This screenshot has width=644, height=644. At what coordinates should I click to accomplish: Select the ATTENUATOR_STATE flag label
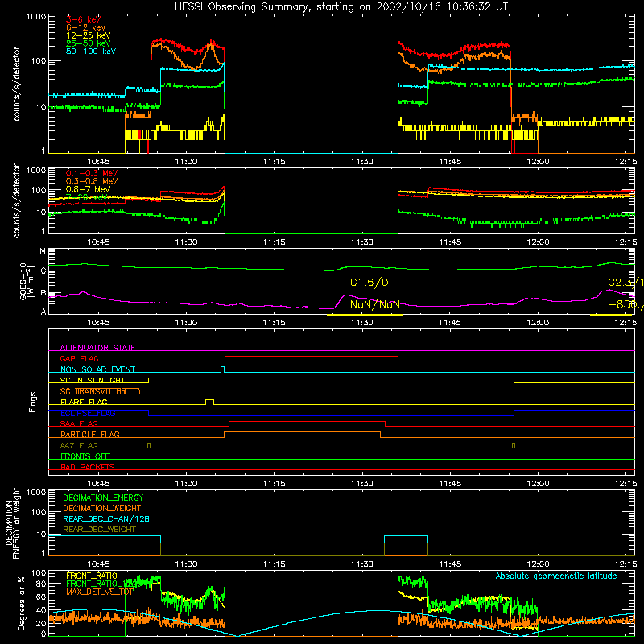tap(97, 348)
